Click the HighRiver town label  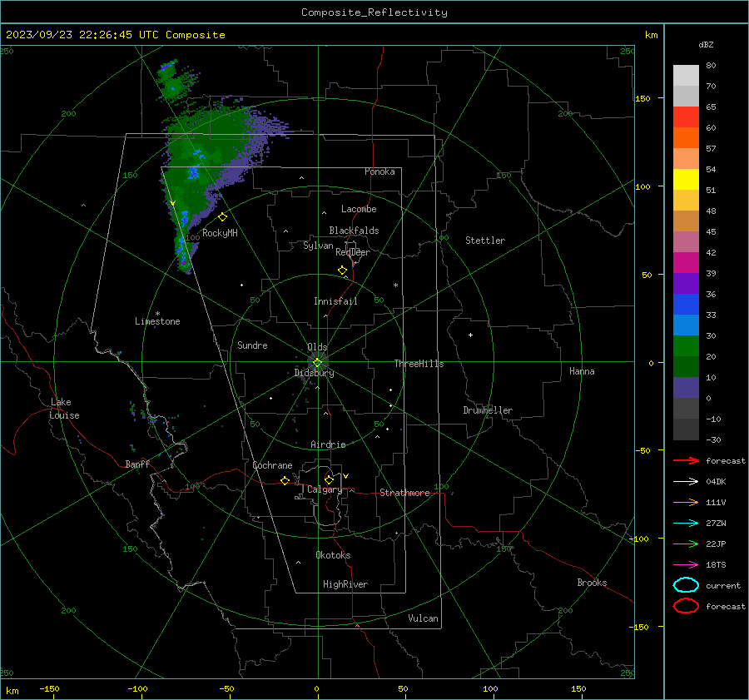coord(345,584)
